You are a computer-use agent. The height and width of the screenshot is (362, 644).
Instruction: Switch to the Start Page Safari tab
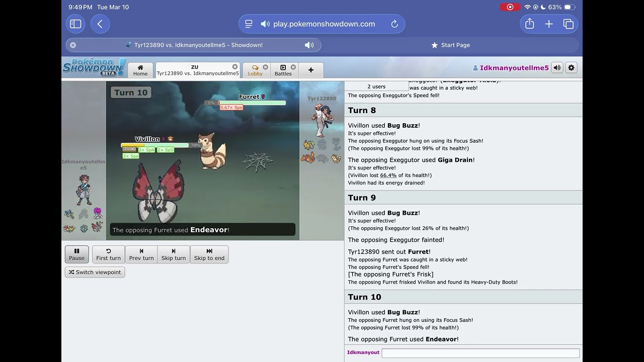pyautogui.click(x=451, y=45)
